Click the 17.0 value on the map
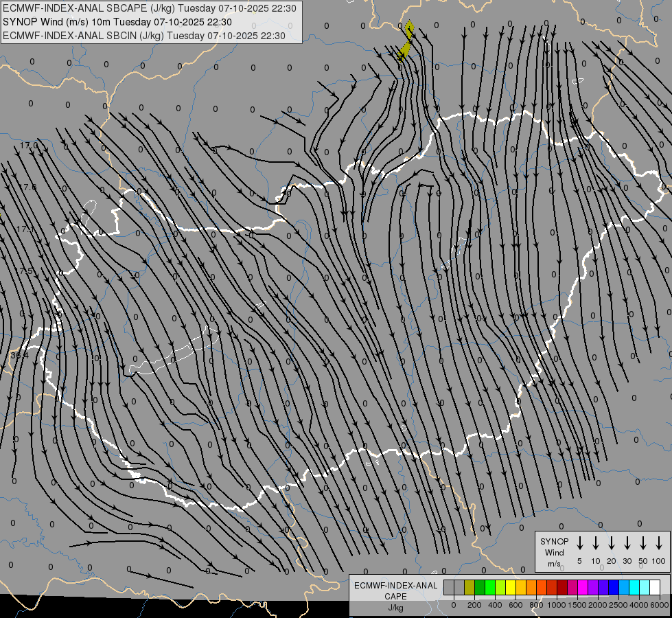The width and height of the screenshot is (672, 618). 29,146
